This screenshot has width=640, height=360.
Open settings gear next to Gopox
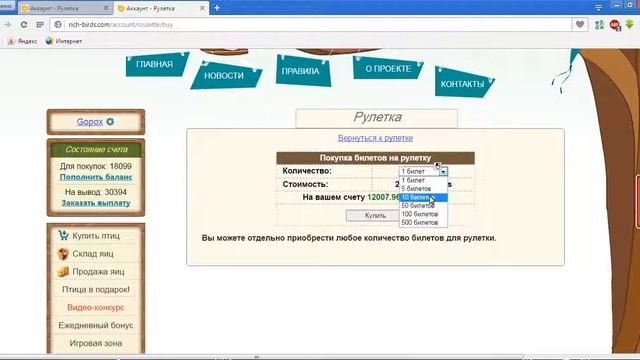point(110,122)
